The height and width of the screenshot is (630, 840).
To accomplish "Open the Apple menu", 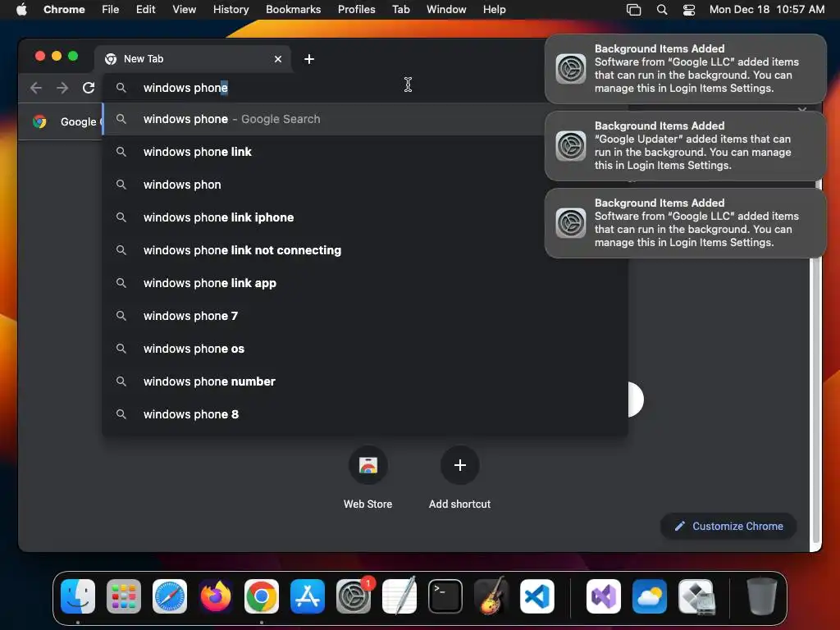I will point(21,9).
